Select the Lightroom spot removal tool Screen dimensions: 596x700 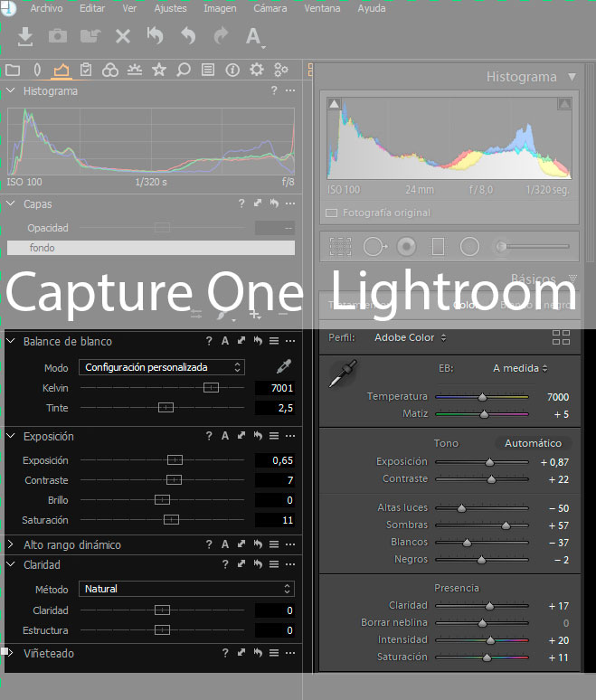[375, 246]
